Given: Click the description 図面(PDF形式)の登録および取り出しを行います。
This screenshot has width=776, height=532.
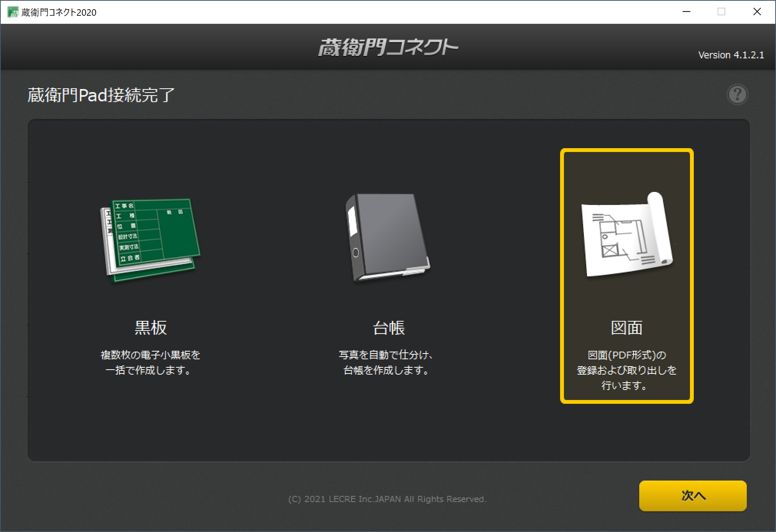Looking at the screenshot, I should [627, 370].
